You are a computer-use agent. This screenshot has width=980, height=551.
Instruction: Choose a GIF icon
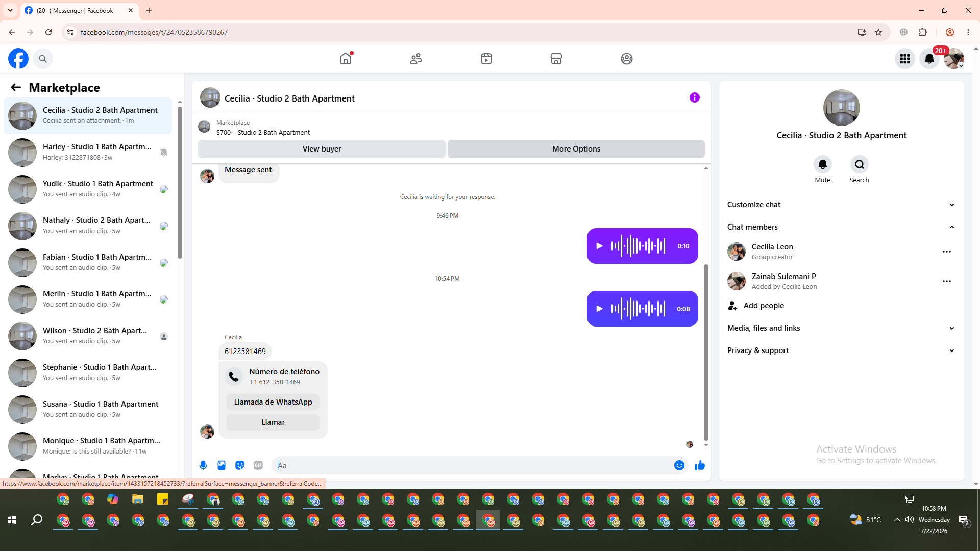258,465
